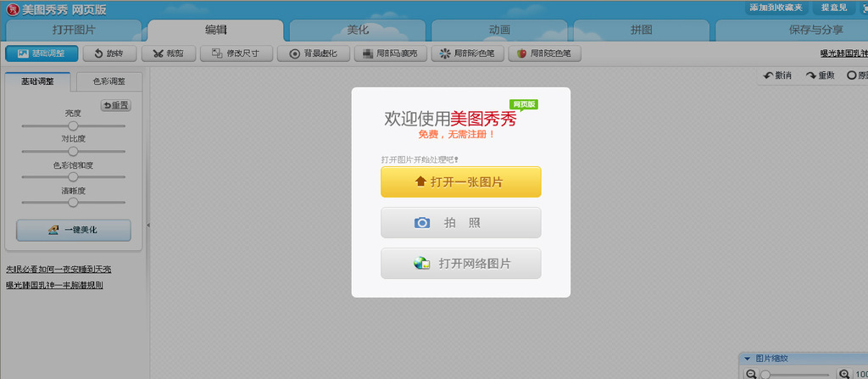Select the 局部马赛克 mosaic tool

(390, 53)
